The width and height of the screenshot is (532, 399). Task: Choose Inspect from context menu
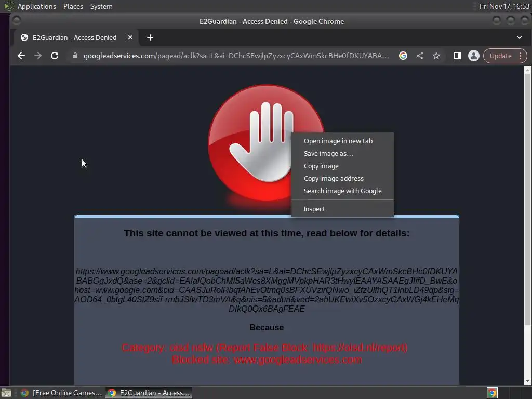pyautogui.click(x=342, y=209)
